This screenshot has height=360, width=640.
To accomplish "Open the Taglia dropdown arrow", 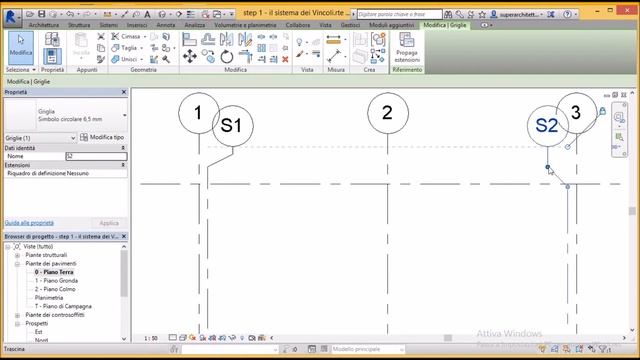I will [x=142, y=48].
